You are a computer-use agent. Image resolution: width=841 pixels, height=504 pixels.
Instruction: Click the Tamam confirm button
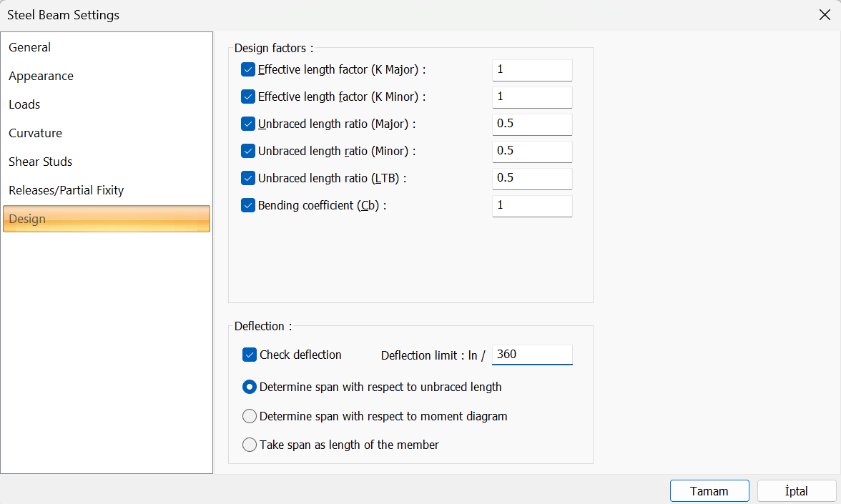pyautogui.click(x=709, y=491)
